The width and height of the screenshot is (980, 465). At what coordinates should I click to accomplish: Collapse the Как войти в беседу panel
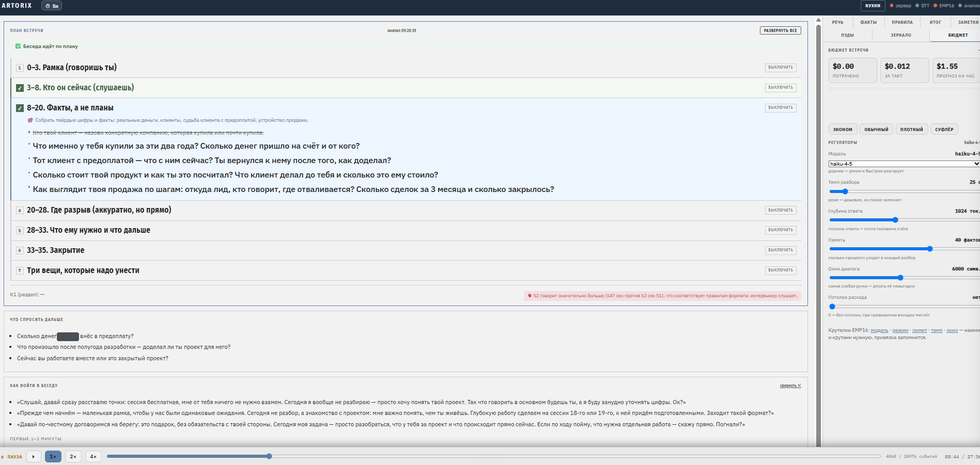coord(790,386)
